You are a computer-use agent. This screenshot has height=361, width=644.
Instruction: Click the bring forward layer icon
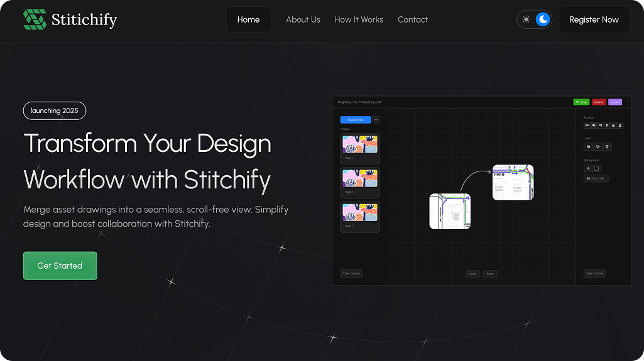pos(588,146)
